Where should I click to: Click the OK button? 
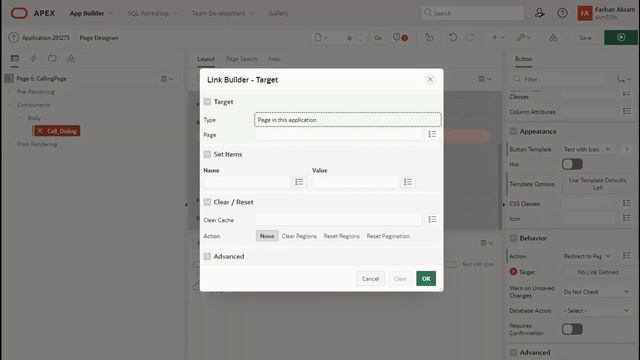point(426,279)
